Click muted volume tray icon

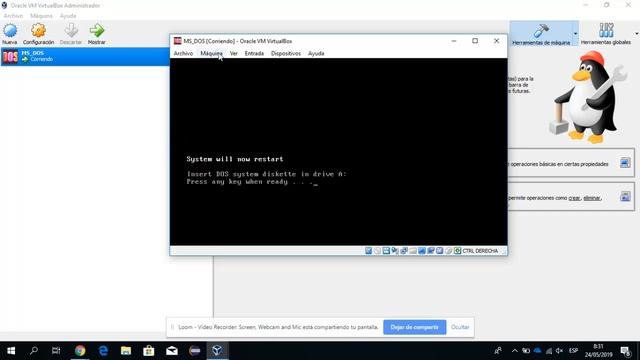(560, 351)
